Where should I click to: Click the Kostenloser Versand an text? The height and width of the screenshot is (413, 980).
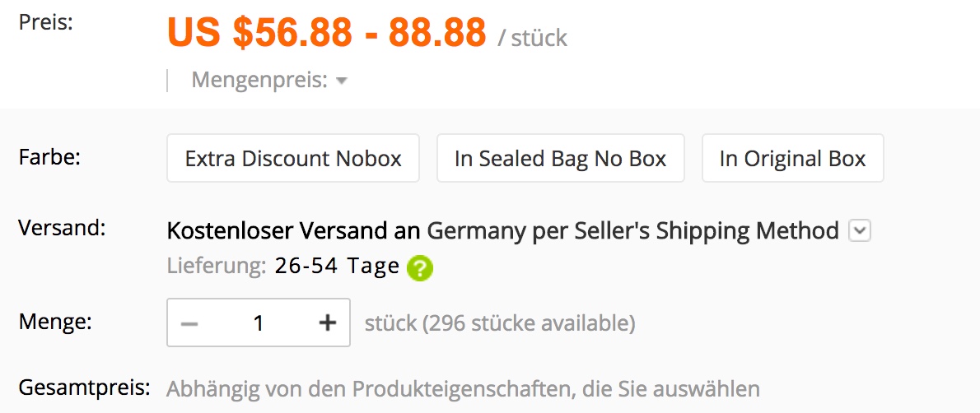click(293, 231)
